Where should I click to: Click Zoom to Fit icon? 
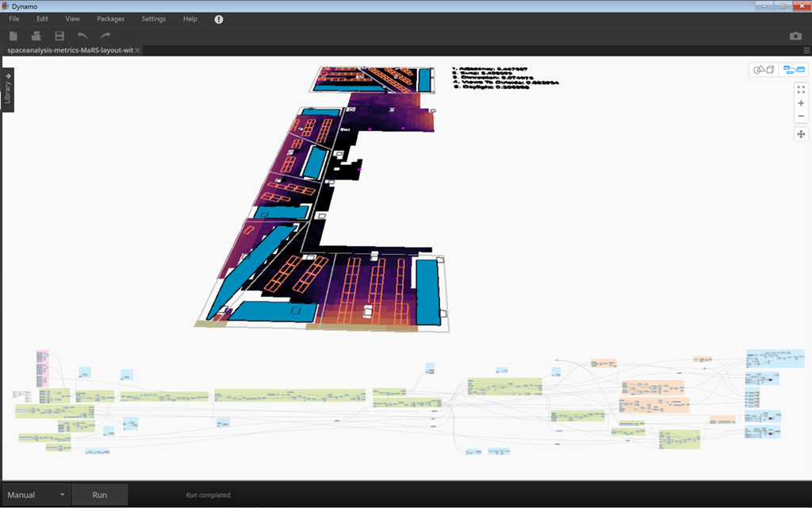coord(801,90)
